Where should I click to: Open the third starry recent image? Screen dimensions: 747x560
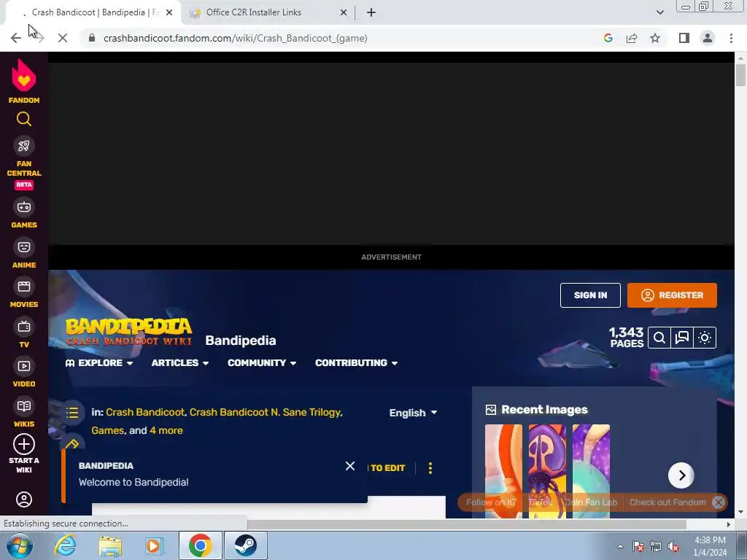[x=591, y=470]
